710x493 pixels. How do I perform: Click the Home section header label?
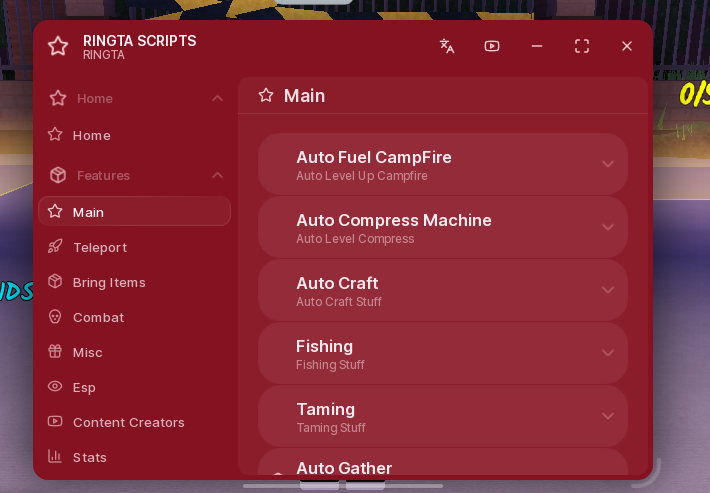(95, 98)
